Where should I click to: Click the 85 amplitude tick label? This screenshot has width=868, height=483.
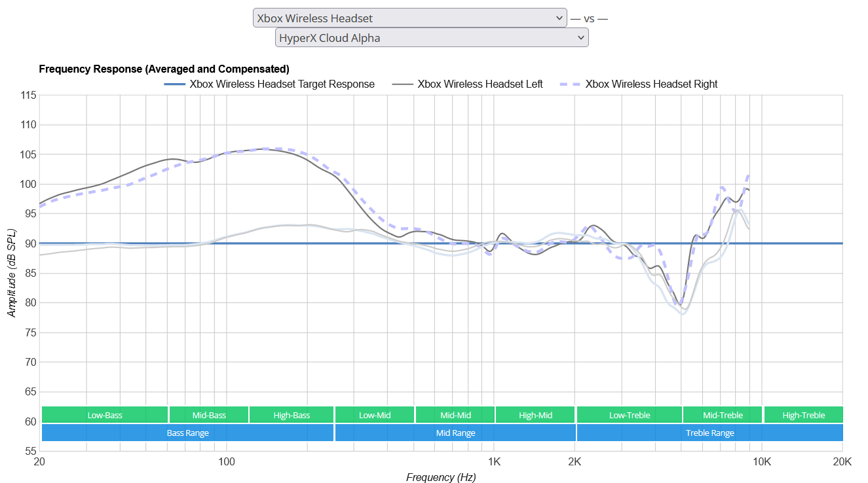click(x=31, y=273)
